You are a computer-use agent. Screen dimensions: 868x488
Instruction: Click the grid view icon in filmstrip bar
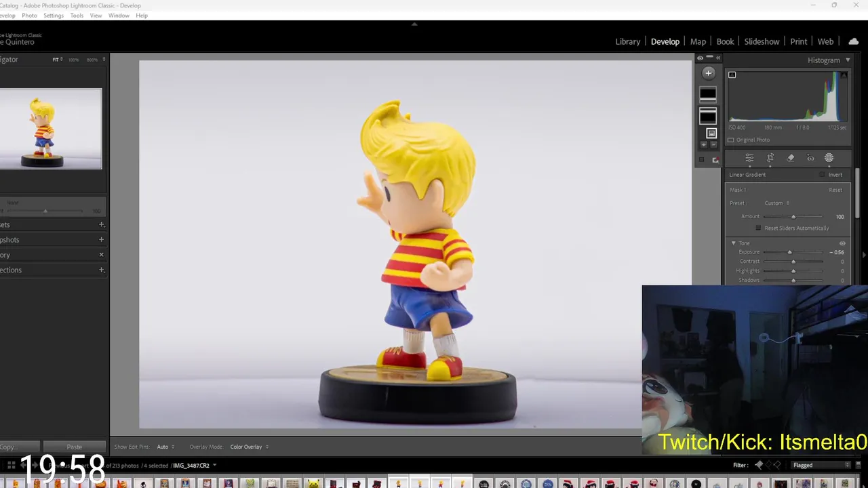point(11,465)
